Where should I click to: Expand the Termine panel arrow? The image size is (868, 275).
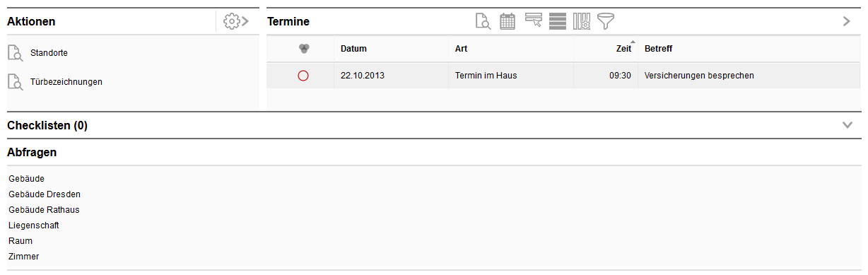[x=847, y=21]
